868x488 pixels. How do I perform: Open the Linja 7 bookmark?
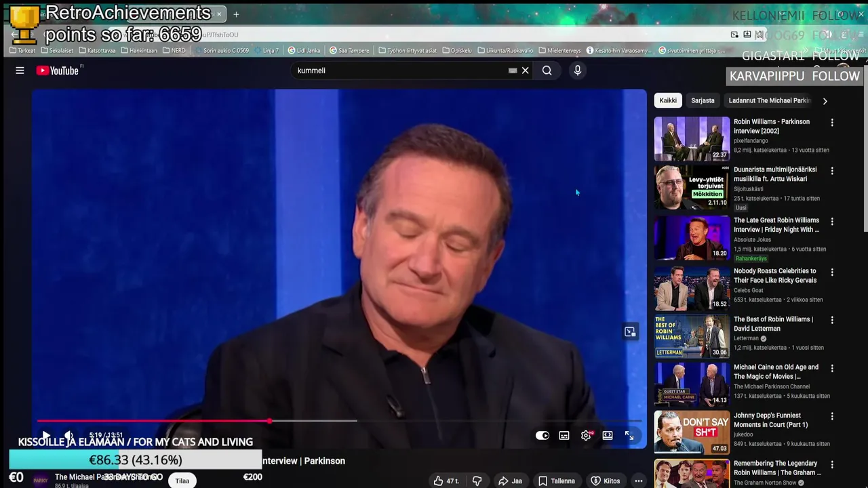point(267,50)
